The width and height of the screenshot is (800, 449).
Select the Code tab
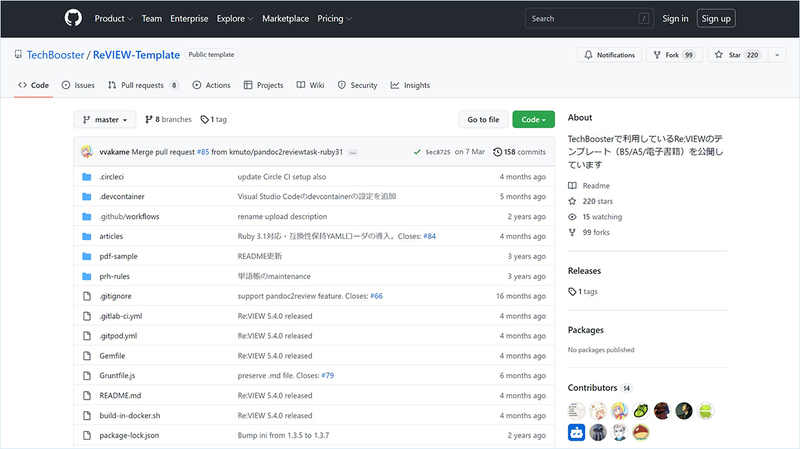coord(34,85)
